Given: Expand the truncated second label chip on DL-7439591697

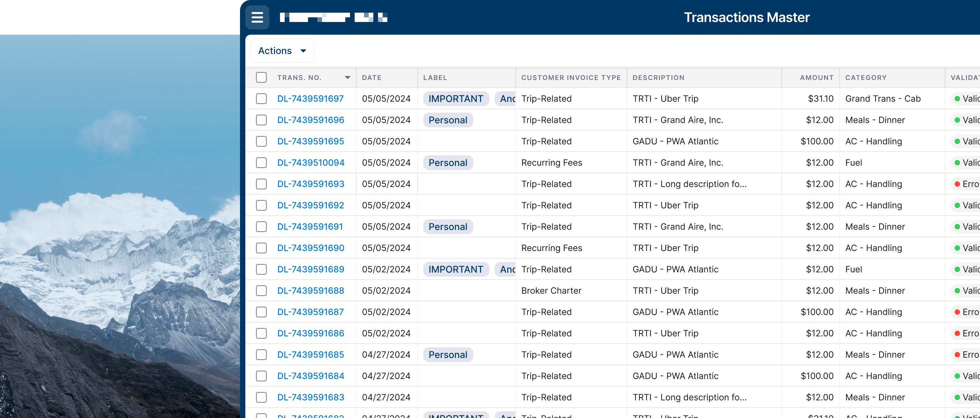Looking at the screenshot, I should click(x=506, y=99).
